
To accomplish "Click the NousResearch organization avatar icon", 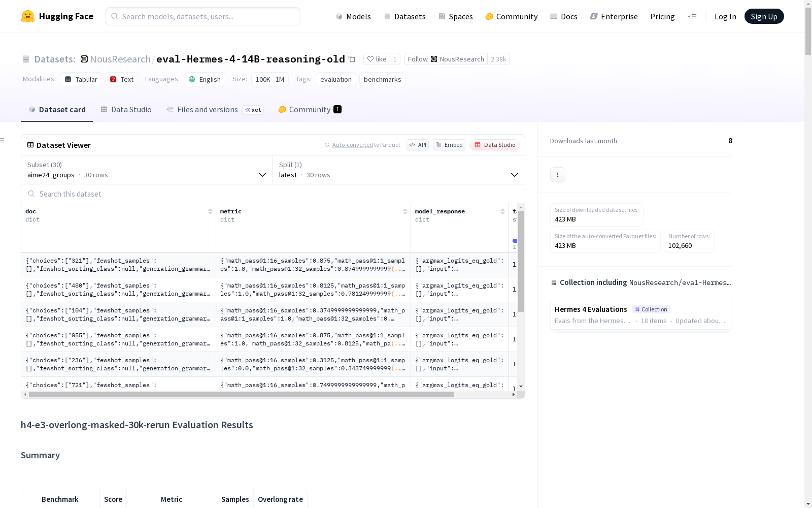I will click(84, 59).
